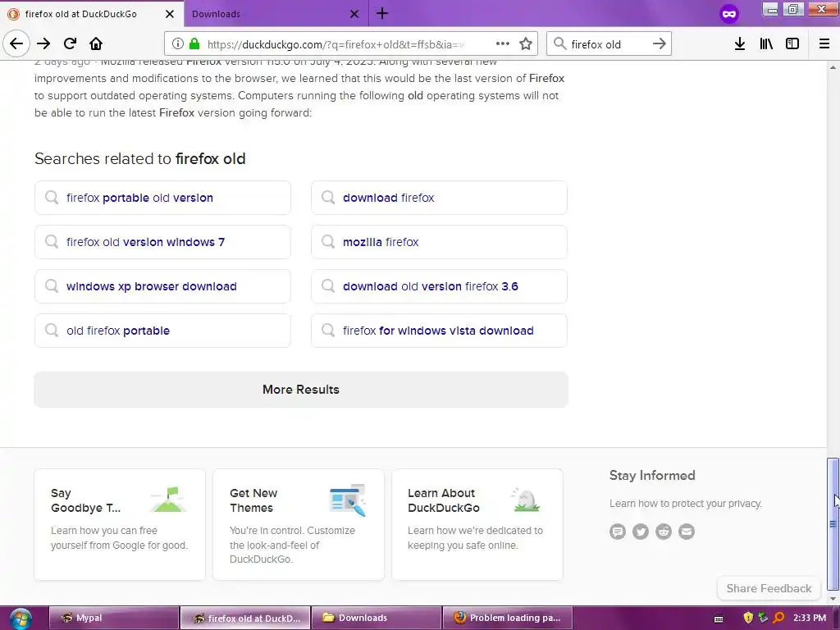This screenshot has width=840, height=630.
Task: Search mozilla firefox suggestion
Action: pos(439,242)
